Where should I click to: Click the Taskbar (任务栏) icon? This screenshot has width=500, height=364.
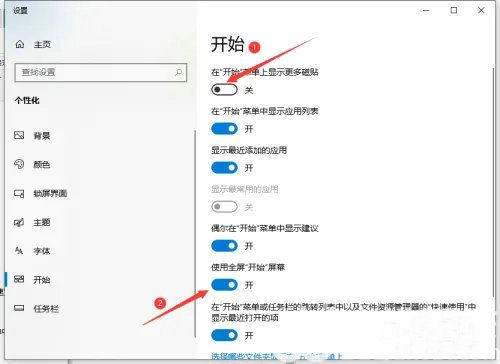coord(19,308)
